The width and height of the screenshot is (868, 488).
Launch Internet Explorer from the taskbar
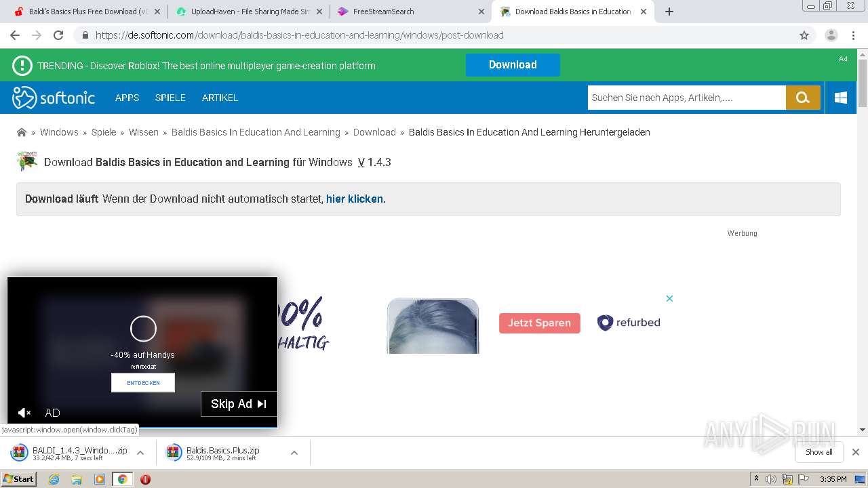click(x=54, y=479)
